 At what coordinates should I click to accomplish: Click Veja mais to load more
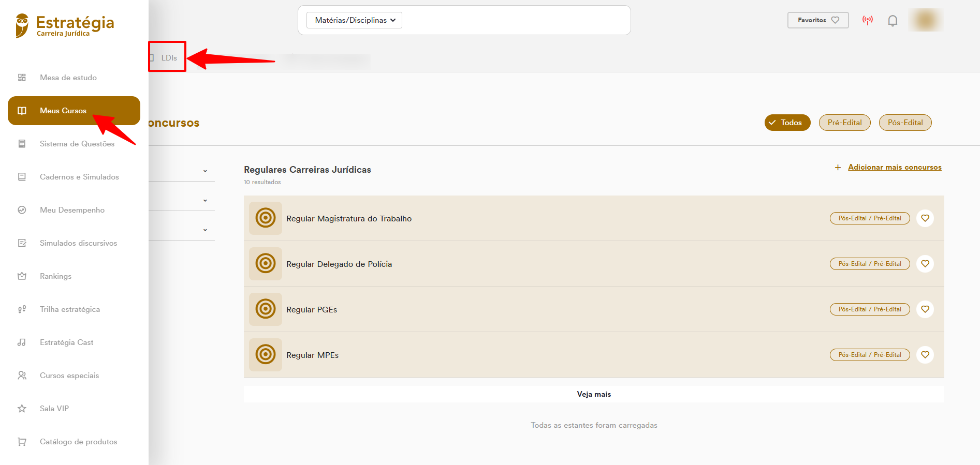click(x=594, y=394)
